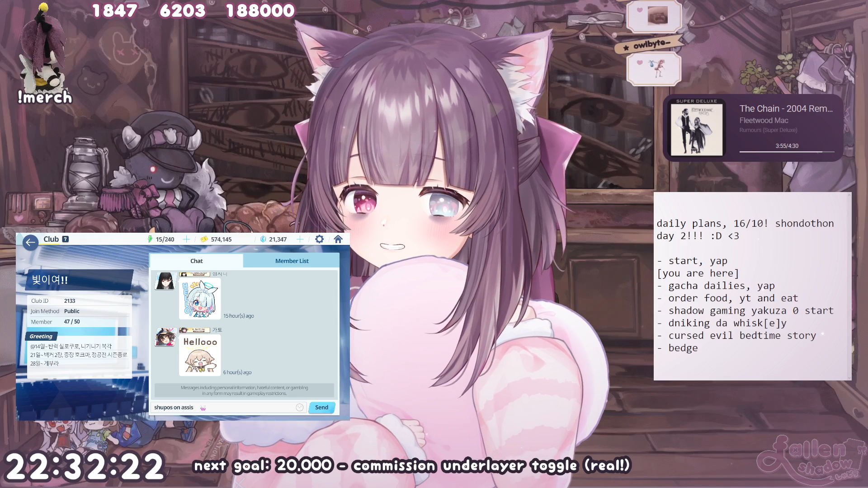
Task: Click the black-haired avatar in the chat
Action: tap(165, 281)
